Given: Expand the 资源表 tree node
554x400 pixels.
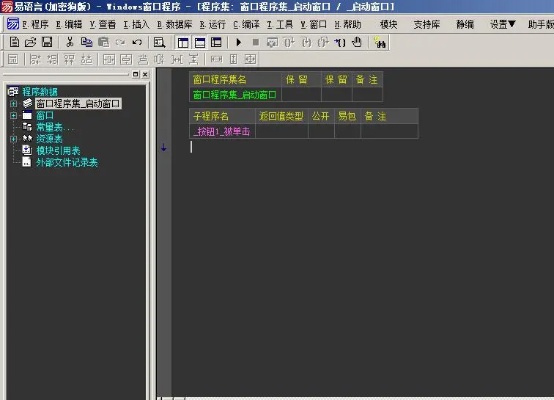Looking at the screenshot, I should tap(13, 139).
